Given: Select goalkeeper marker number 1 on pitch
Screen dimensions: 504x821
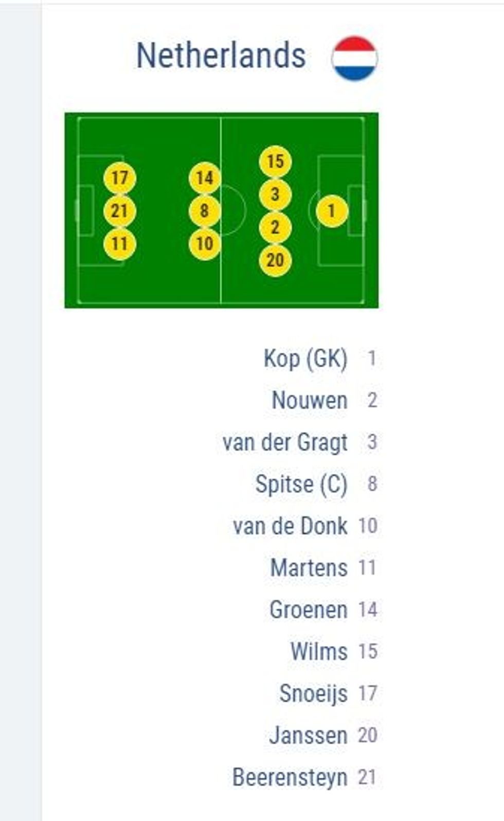Looking at the screenshot, I should [332, 211].
